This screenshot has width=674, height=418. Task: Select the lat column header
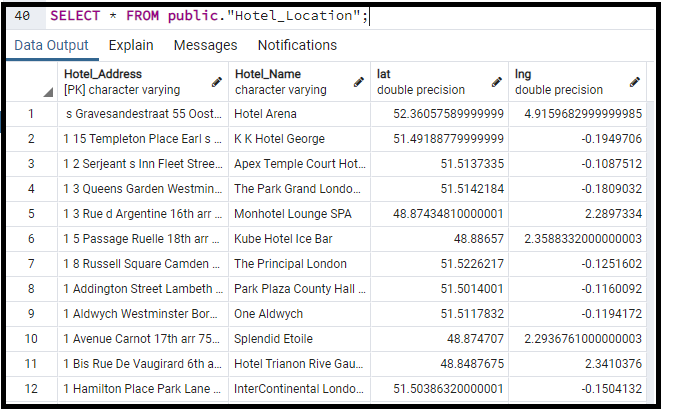[439, 82]
